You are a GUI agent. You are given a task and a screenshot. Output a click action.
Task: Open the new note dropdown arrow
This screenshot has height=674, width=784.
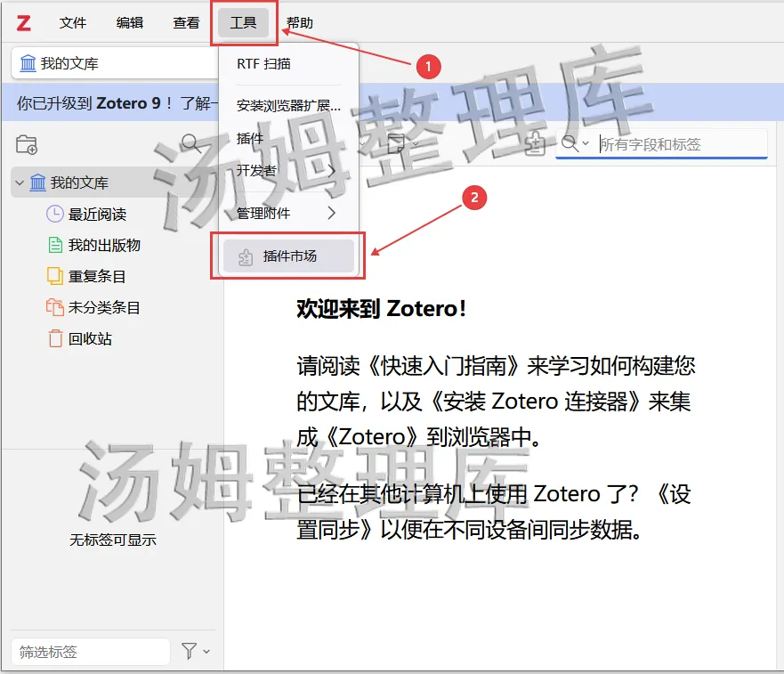[x=416, y=144]
